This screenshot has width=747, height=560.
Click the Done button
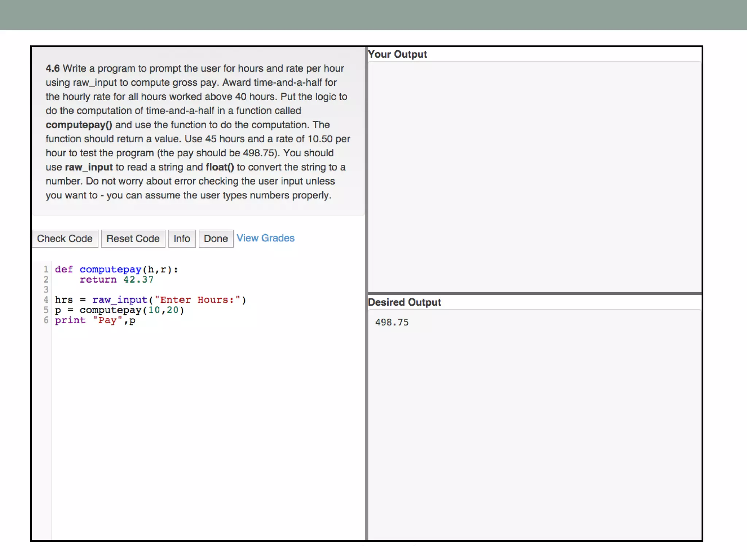pyautogui.click(x=216, y=239)
